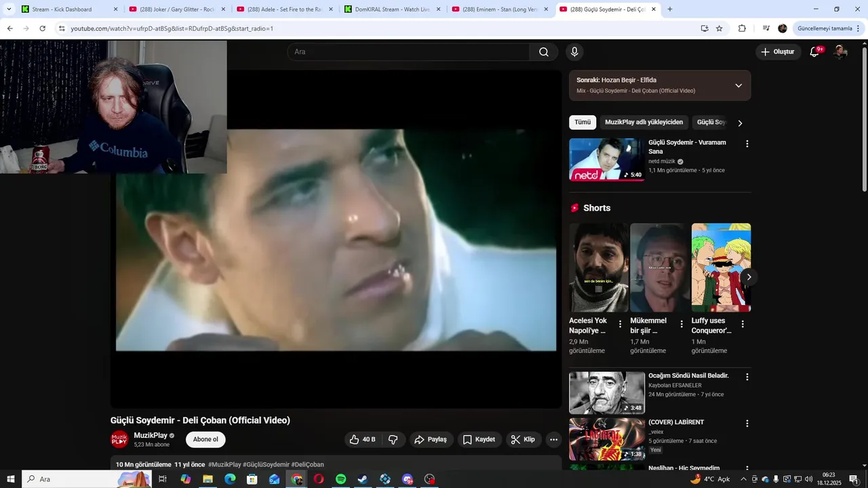Collapse the Sonraki mix playlist panel

(738, 85)
